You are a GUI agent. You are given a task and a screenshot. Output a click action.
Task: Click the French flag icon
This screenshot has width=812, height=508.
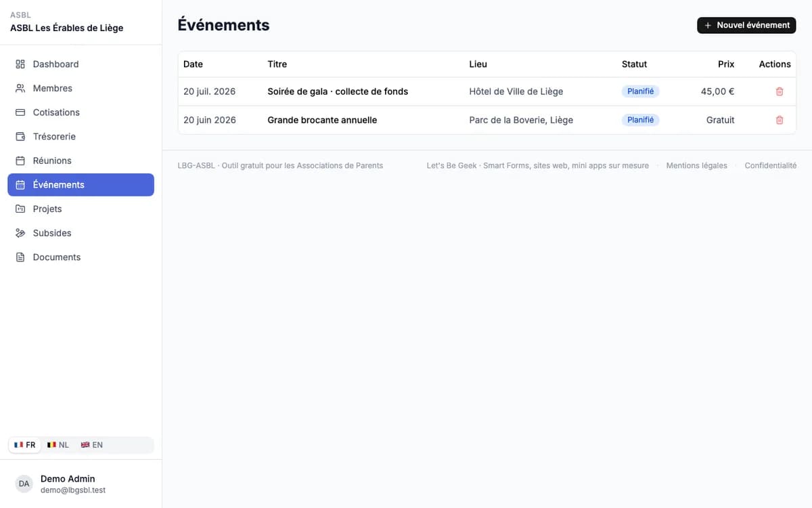coord(19,445)
